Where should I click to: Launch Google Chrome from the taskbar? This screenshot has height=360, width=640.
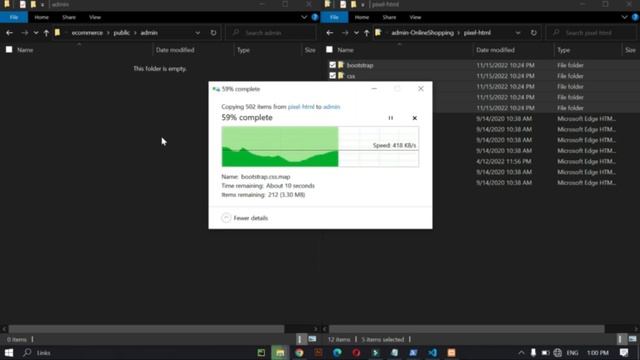299,353
